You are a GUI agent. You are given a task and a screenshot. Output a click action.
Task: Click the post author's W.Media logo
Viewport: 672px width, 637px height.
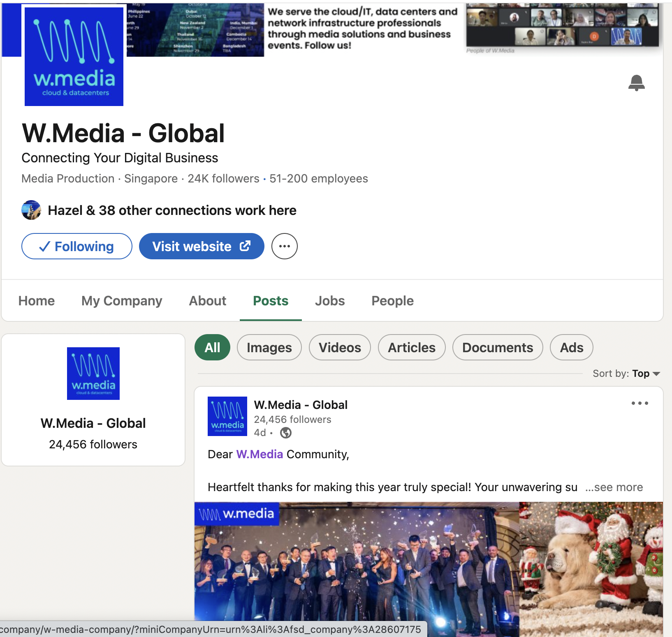click(227, 416)
